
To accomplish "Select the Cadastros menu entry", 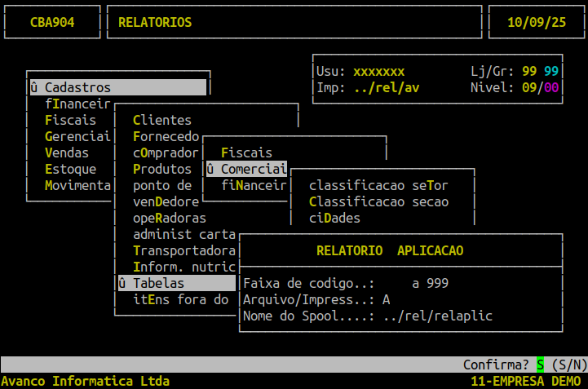I will (77, 87).
